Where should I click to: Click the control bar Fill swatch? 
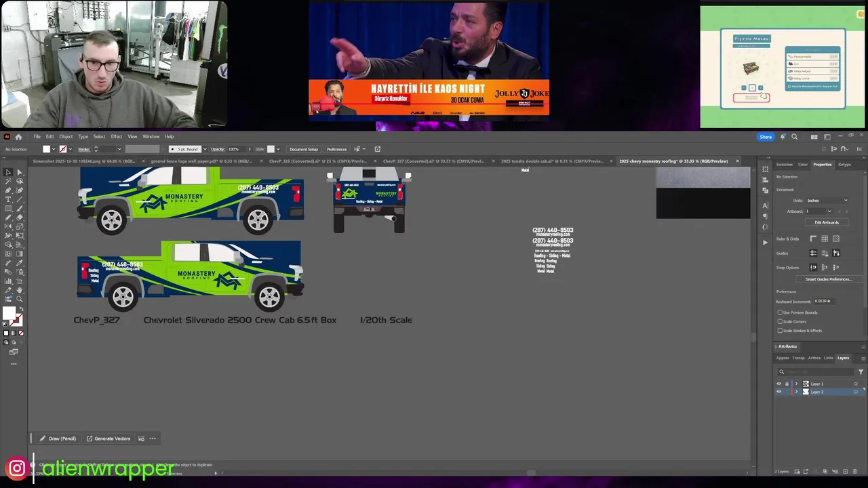[47, 149]
